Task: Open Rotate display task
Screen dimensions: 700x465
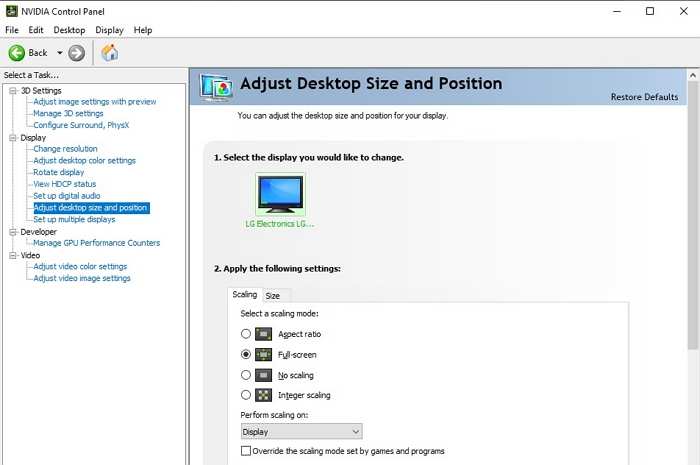Action: coord(58,172)
